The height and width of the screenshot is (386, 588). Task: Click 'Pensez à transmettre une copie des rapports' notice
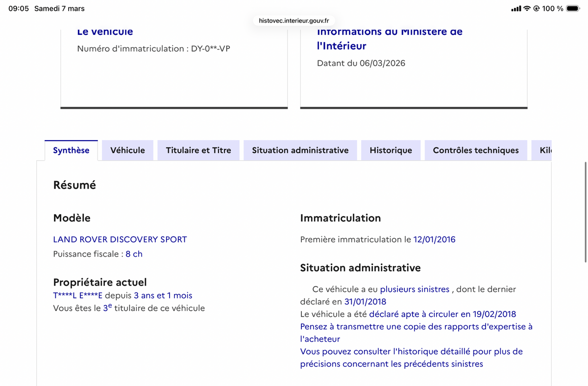click(416, 333)
